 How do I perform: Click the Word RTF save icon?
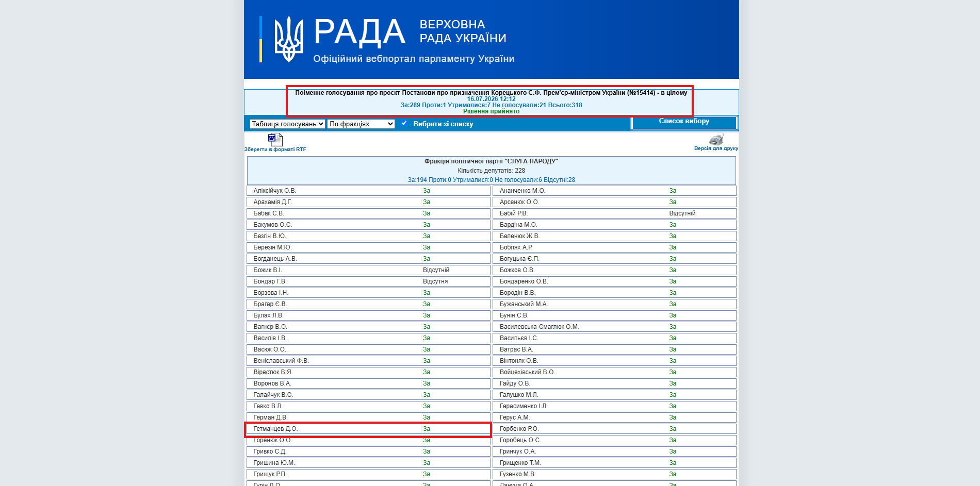tap(275, 139)
